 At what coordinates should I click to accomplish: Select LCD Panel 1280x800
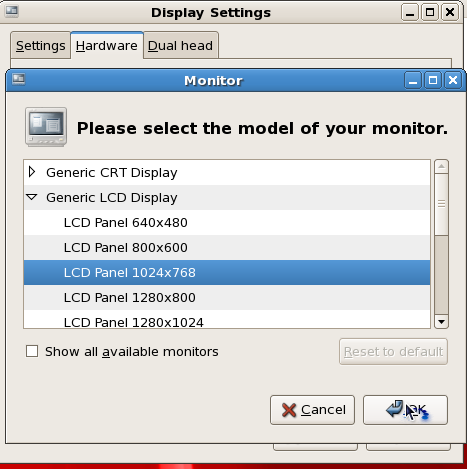227,297
